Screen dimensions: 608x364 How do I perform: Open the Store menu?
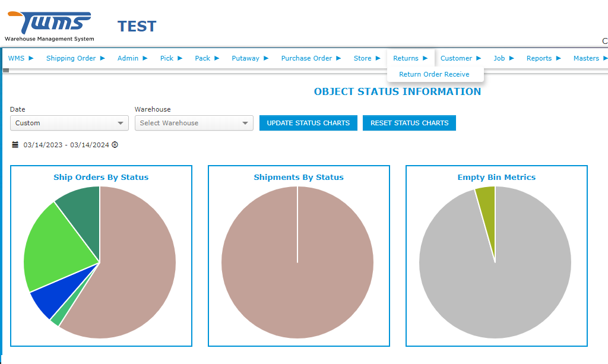(x=363, y=58)
